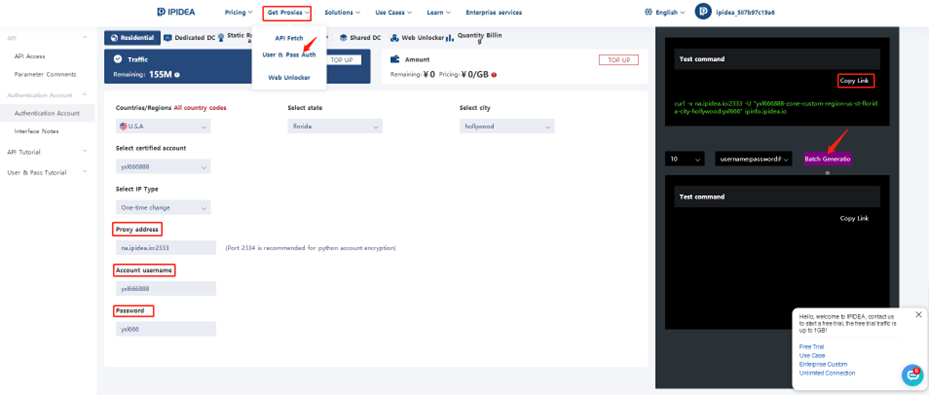Choose Web Unlocker from dropdown menu
Image resolution: width=929 pixels, height=395 pixels.
(289, 78)
